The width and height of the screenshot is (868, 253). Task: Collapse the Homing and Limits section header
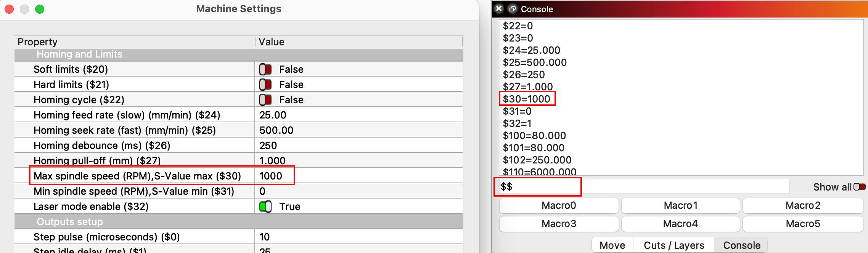tap(79, 54)
